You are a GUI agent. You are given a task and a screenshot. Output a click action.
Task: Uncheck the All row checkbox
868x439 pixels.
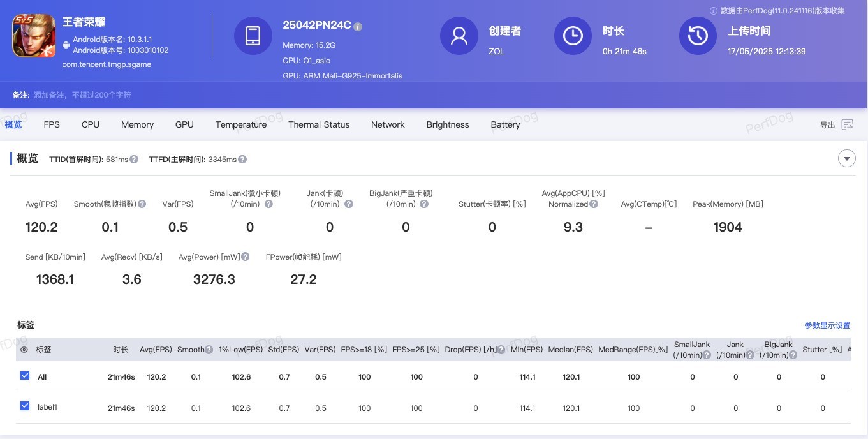(25, 376)
